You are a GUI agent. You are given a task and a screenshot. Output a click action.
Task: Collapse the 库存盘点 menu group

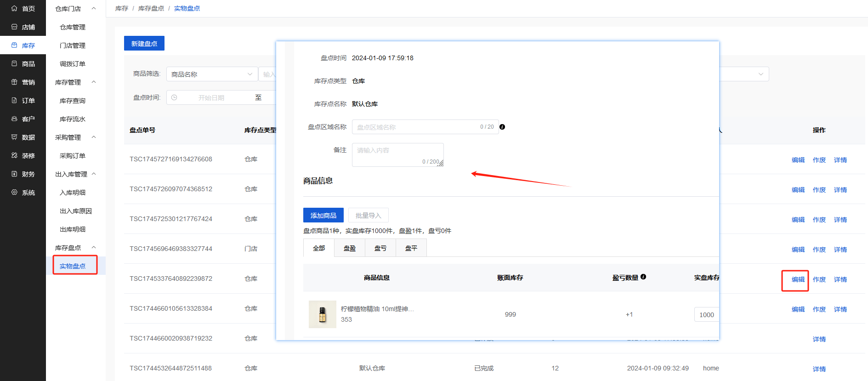[94, 247]
